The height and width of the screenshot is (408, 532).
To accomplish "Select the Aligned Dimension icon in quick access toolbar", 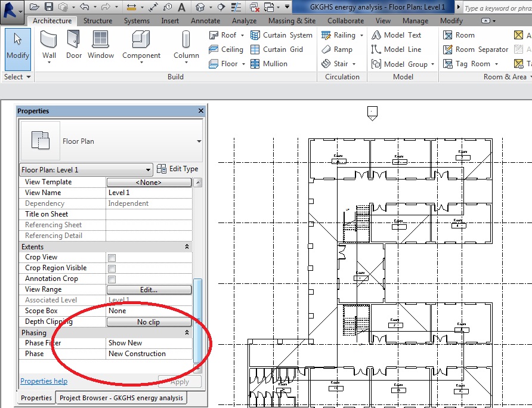I will (131, 7).
